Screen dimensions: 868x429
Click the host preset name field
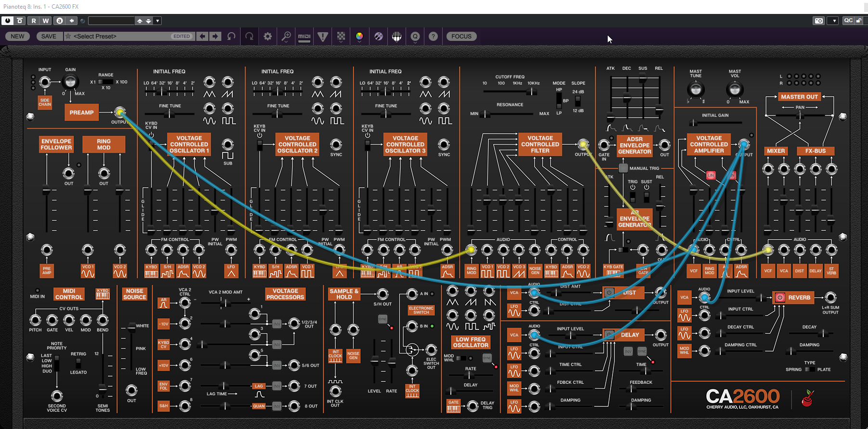[x=111, y=21]
